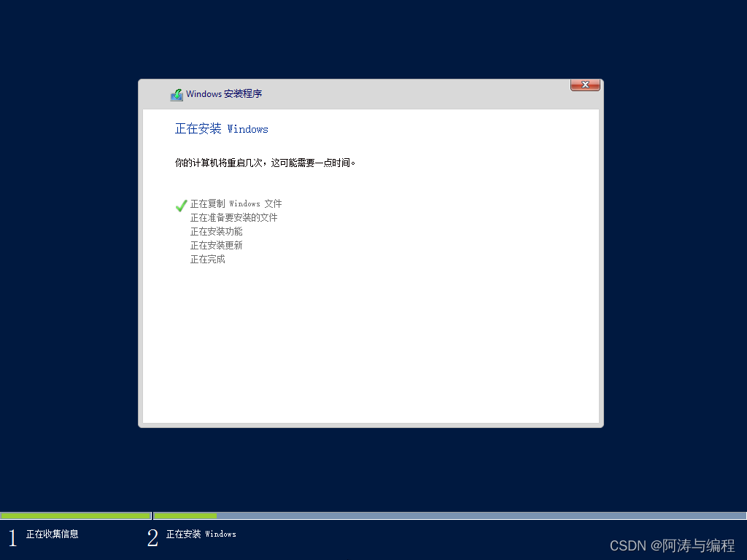The height and width of the screenshot is (560, 747).
Task: Select the 正在复制 Windows 文件 step
Action: (x=236, y=203)
